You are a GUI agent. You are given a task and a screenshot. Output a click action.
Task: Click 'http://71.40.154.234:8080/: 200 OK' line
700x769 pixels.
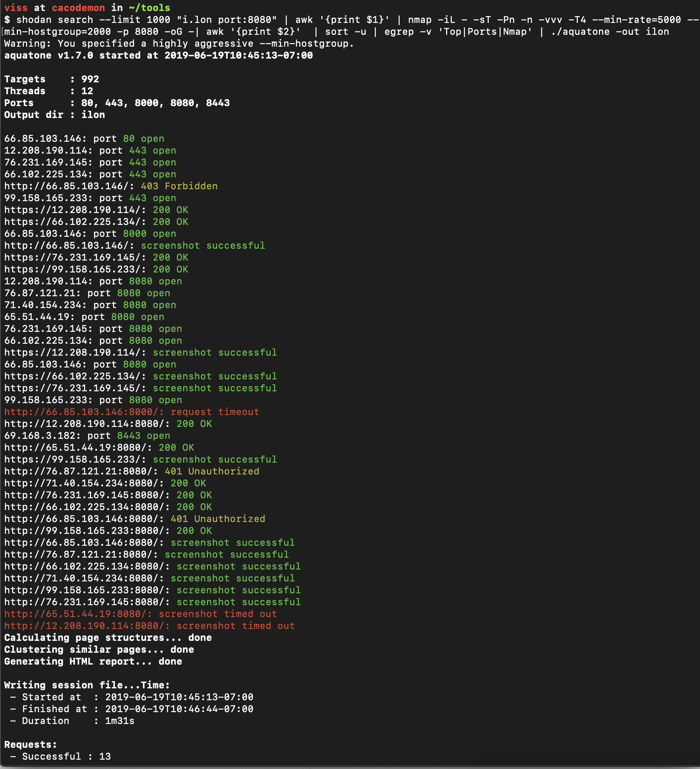(105, 483)
